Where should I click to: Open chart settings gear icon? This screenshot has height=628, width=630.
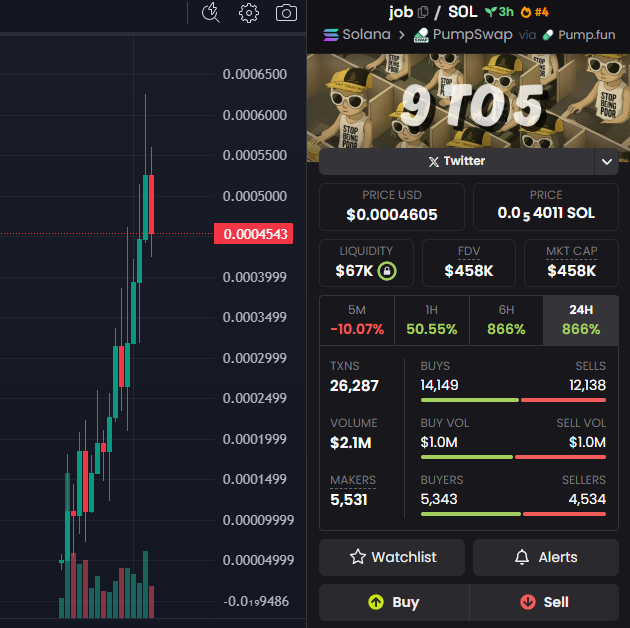click(x=249, y=13)
